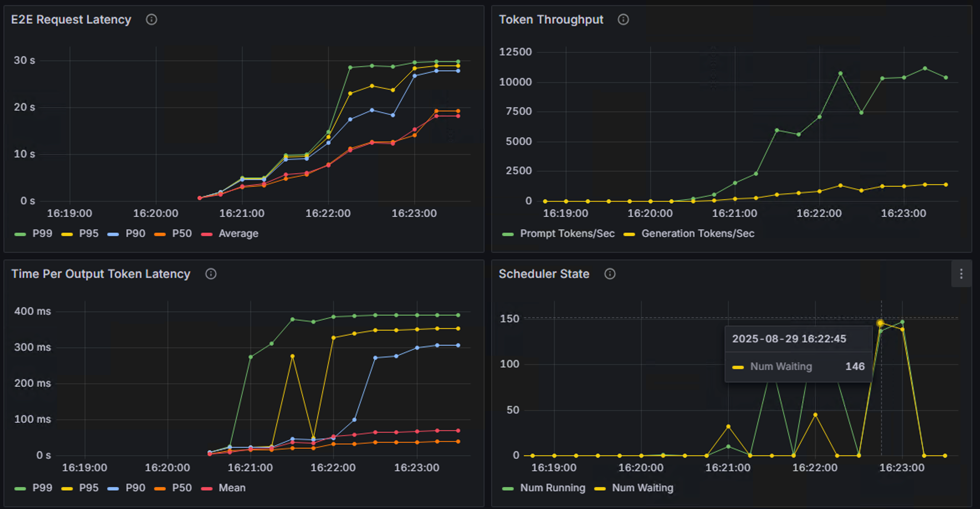Open the E2E Request Latency panel title menu

71,19
